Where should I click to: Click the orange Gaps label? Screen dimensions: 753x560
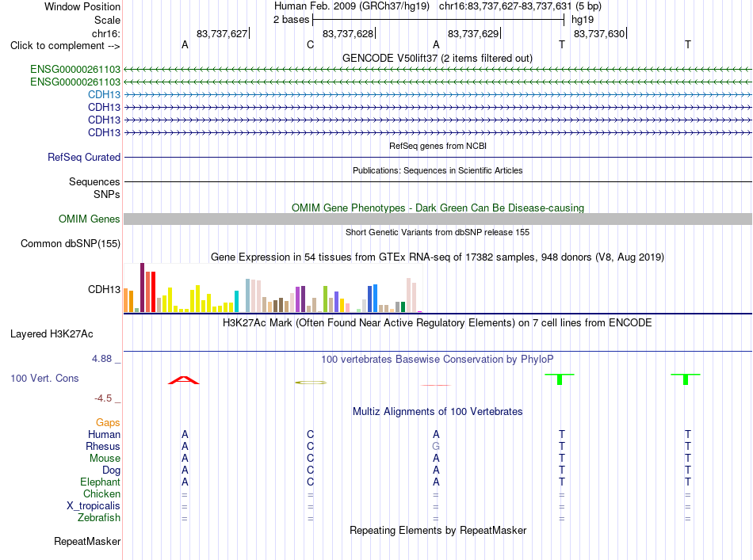coord(108,422)
